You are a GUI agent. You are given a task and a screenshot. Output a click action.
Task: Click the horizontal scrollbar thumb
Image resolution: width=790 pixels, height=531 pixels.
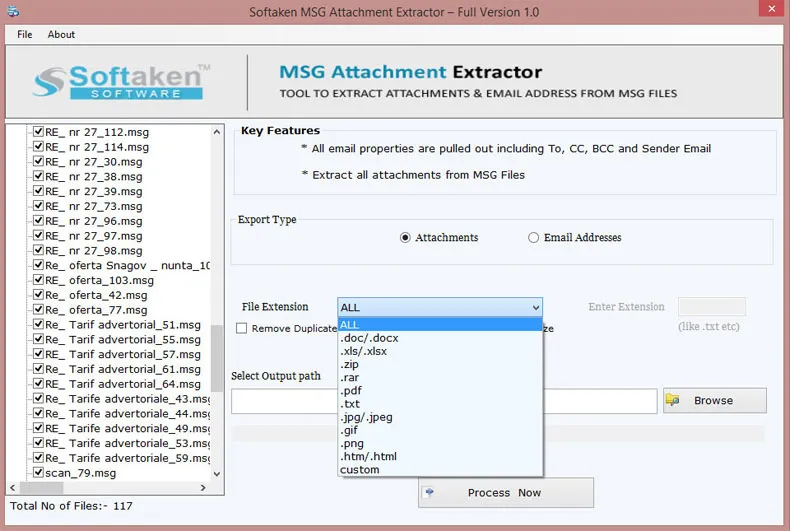coord(41,488)
